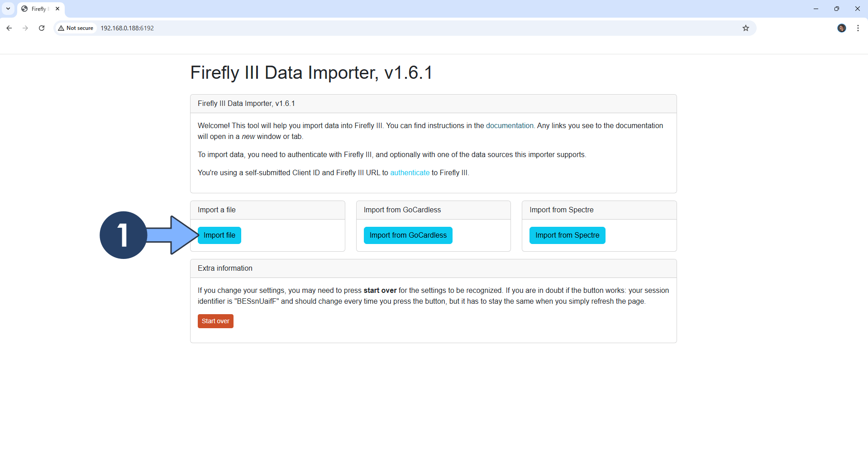The image size is (868, 464).
Task: Click the 'To import data, you need to authenticate' sentence
Action: click(x=392, y=155)
